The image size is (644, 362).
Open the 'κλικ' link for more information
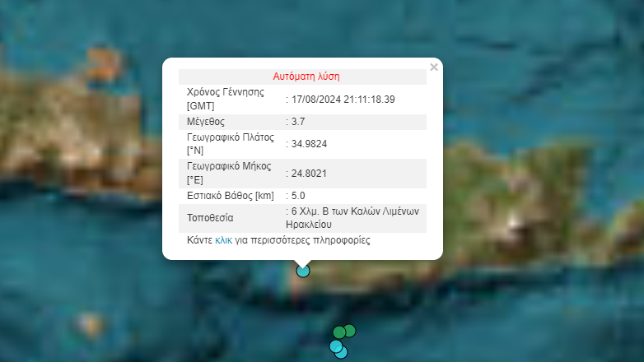coord(223,240)
